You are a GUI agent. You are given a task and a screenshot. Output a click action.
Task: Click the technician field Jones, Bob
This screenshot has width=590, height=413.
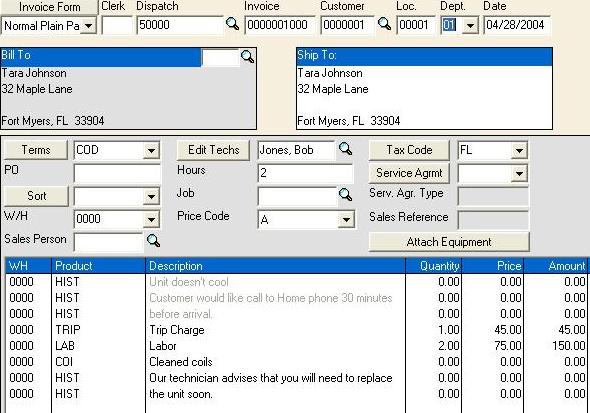[297, 150]
